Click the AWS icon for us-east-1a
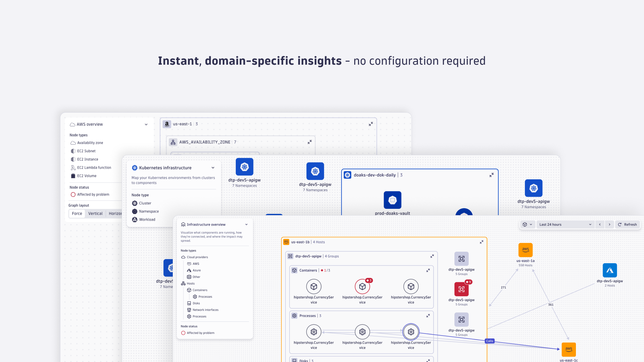The width and height of the screenshot is (644, 362). pyautogui.click(x=525, y=249)
